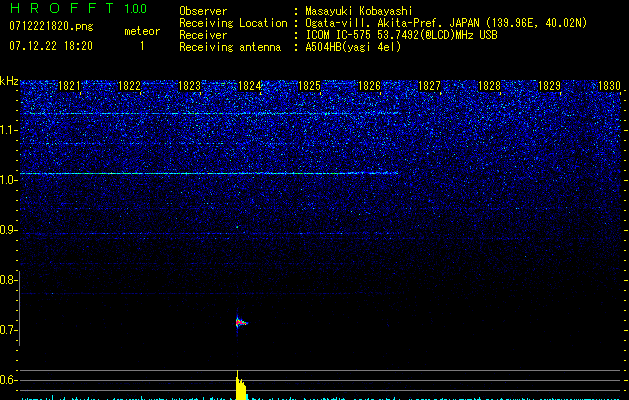
Task: Click the 1829 time marker
Action: (549, 86)
